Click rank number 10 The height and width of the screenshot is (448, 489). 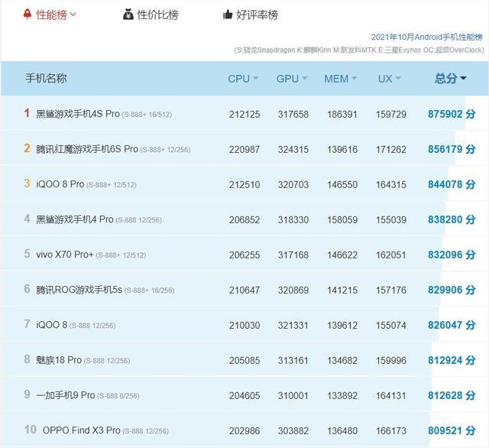[x=31, y=430]
